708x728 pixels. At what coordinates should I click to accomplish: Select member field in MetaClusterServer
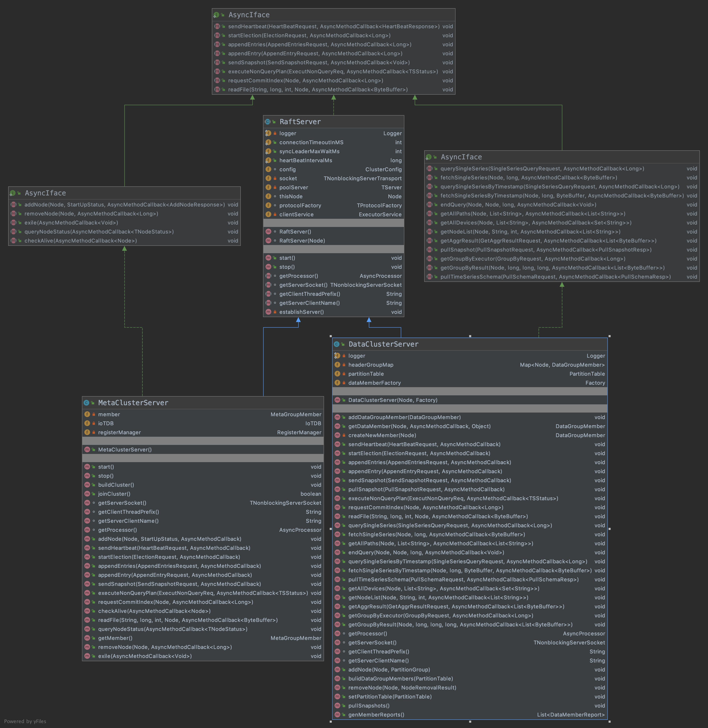click(203, 414)
